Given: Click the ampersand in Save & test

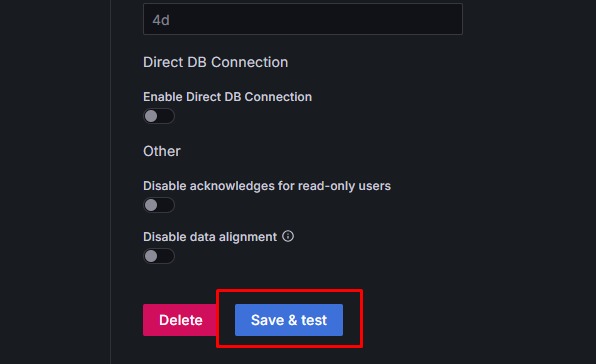Looking at the screenshot, I should (292, 320).
